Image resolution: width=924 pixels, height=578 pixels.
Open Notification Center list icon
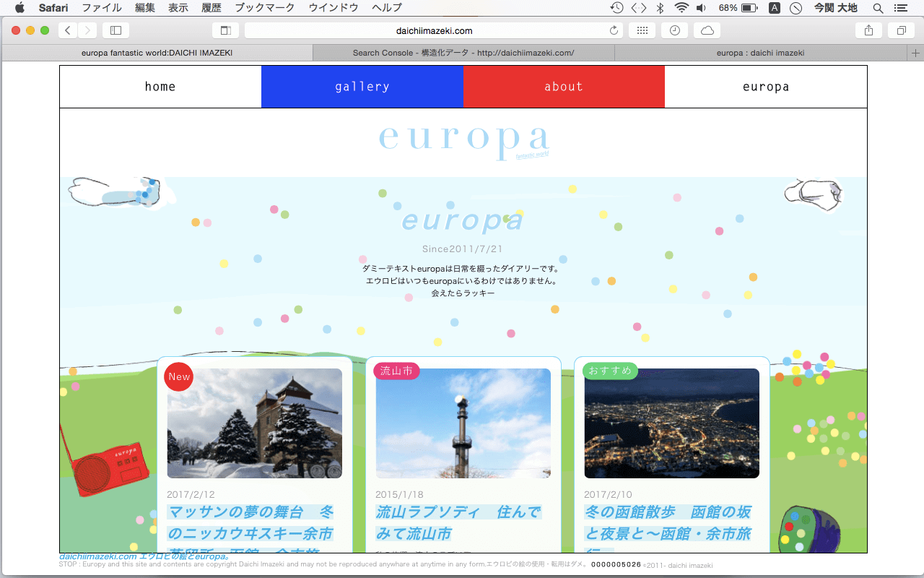point(899,8)
